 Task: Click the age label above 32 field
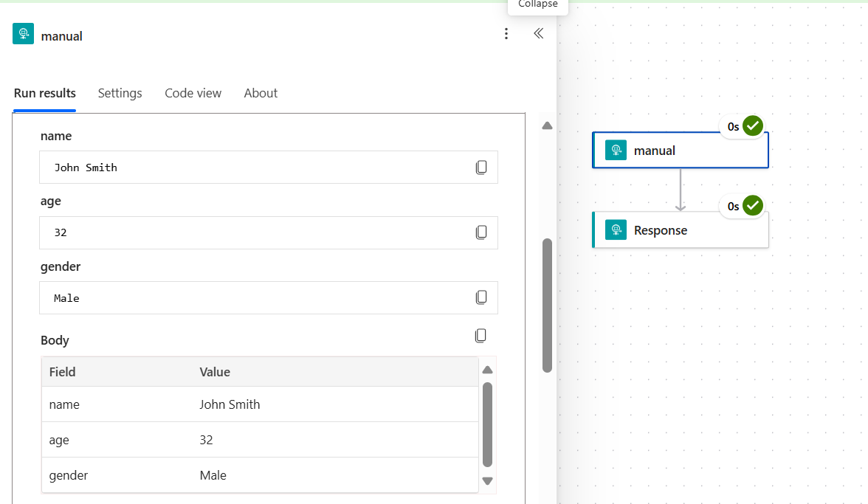[x=50, y=201]
